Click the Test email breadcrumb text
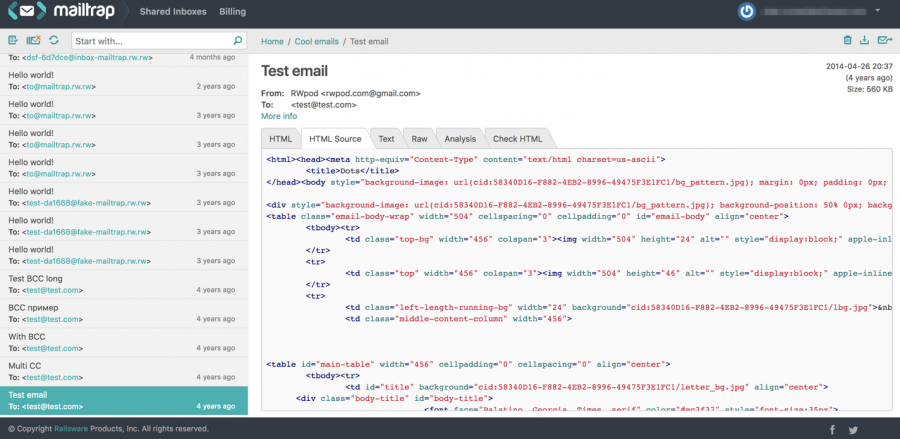900x439 pixels. [x=369, y=41]
